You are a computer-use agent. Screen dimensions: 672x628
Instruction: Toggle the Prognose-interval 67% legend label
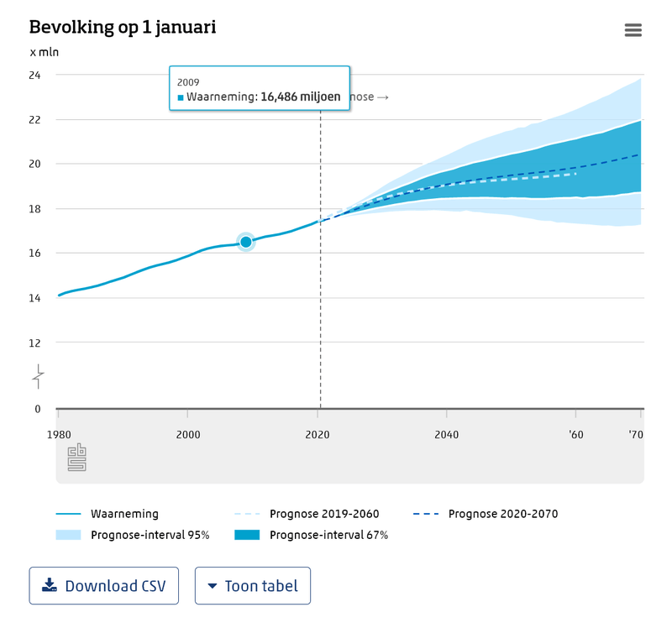328,535
